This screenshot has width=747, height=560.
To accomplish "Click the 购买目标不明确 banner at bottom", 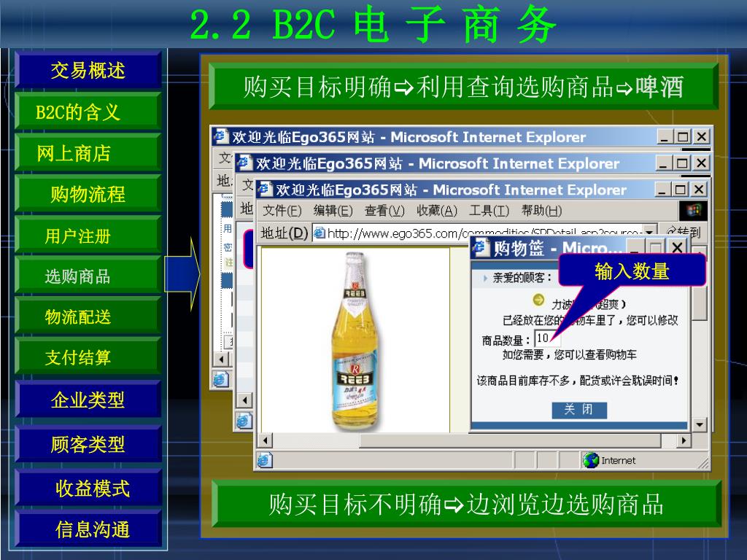I will tap(466, 505).
